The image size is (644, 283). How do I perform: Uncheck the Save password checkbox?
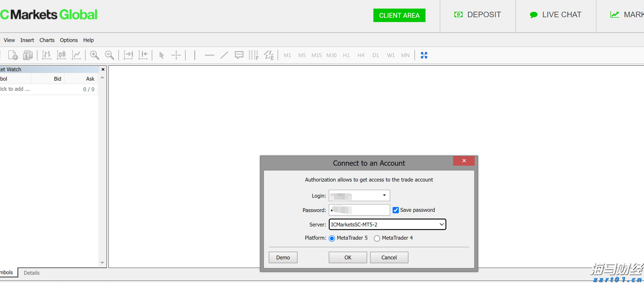pyautogui.click(x=395, y=210)
